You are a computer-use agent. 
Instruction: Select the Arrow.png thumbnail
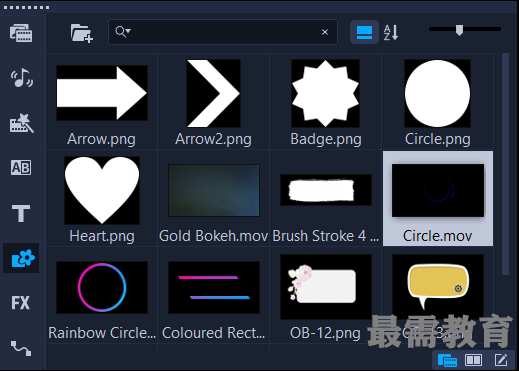click(x=102, y=93)
